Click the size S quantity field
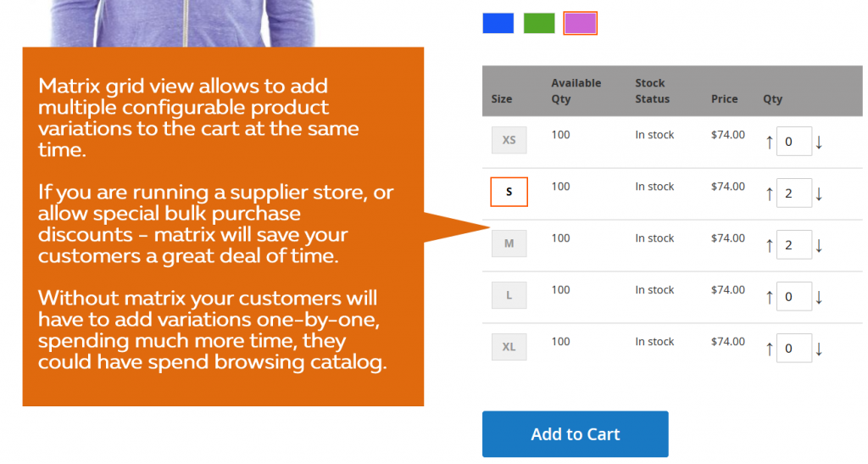The image size is (868, 464). pyautogui.click(x=794, y=194)
